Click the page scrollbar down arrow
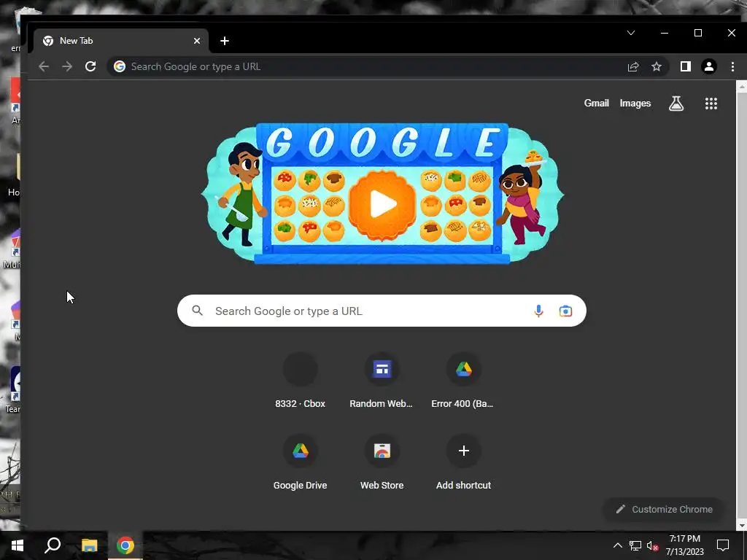 (x=741, y=525)
